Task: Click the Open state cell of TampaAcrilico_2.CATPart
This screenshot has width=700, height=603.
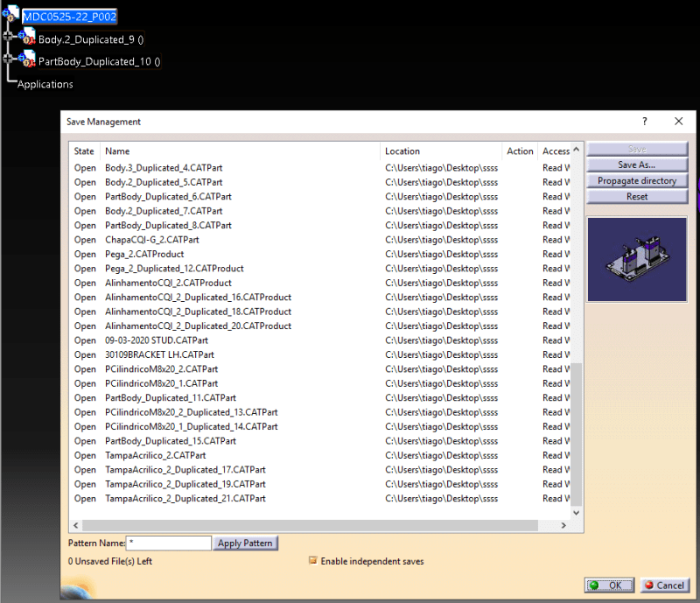Action: pyautogui.click(x=85, y=455)
